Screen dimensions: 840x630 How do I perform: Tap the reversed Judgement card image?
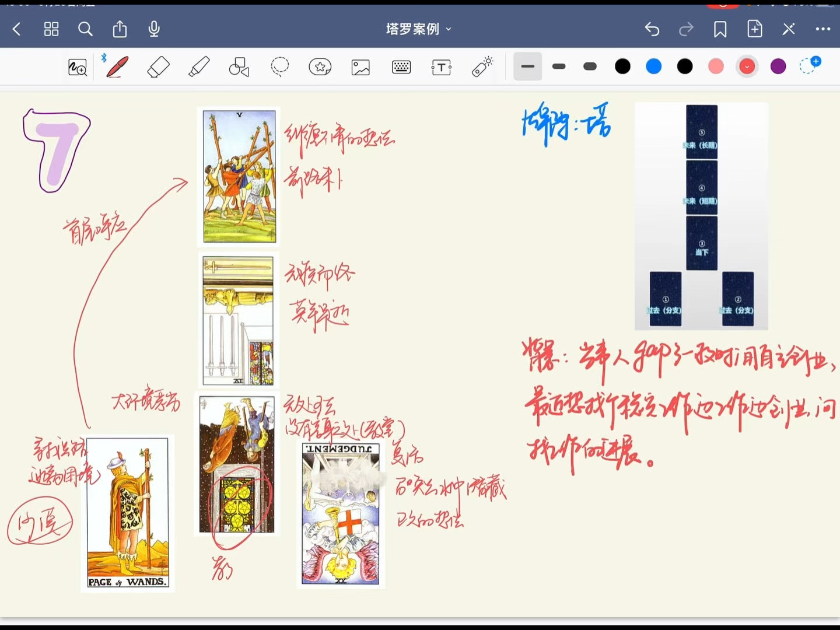[x=341, y=514]
